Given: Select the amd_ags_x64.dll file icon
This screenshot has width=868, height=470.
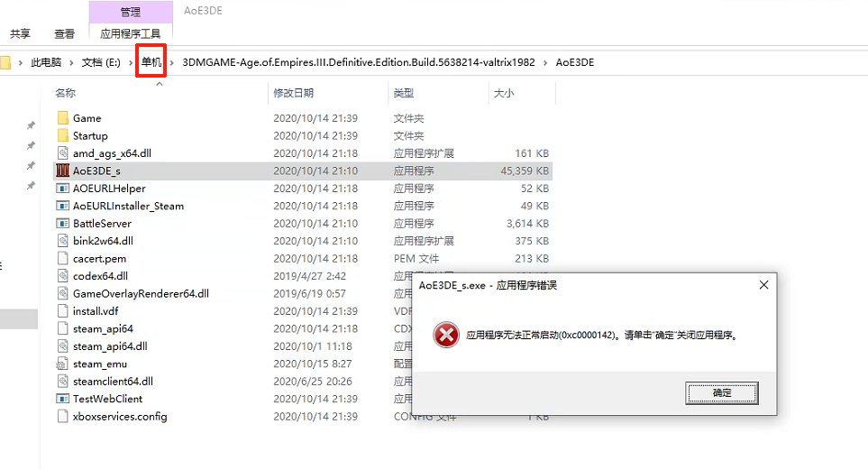Looking at the screenshot, I should click(62, 153).
